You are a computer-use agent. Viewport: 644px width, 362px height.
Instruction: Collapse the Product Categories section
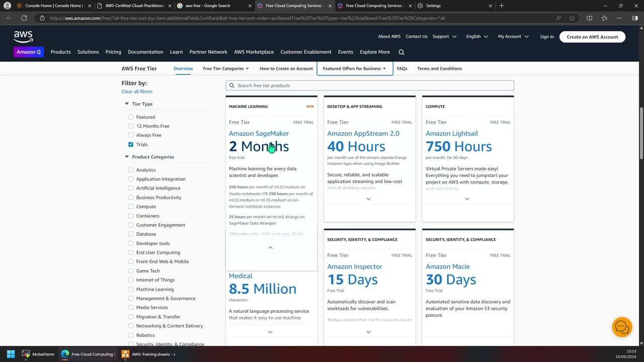click(127, 157)
